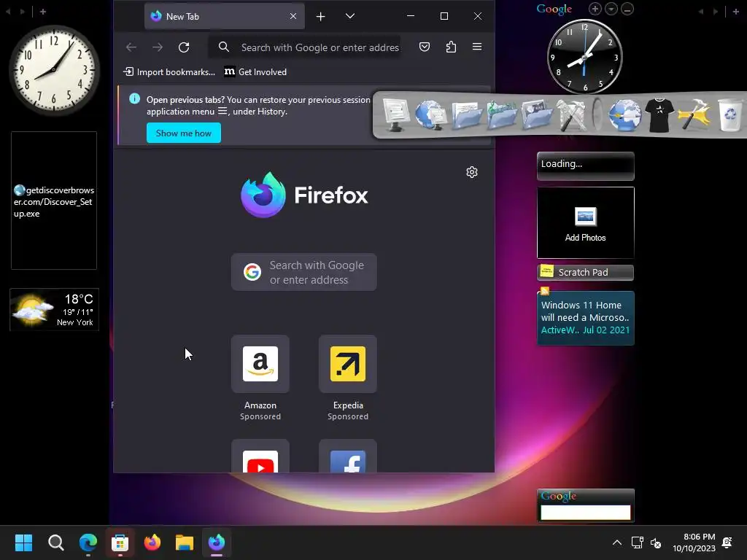Click the Show me how button

pyautogui.click(x=183, y=133)
